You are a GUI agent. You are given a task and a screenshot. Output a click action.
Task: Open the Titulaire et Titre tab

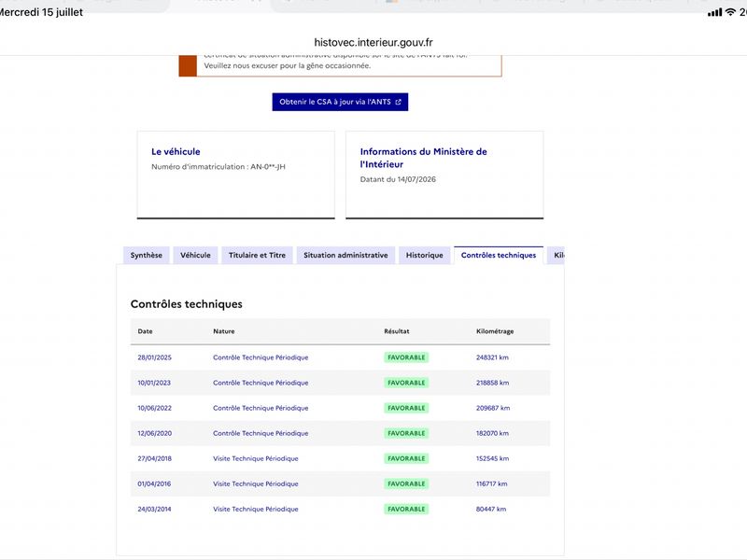258,255
